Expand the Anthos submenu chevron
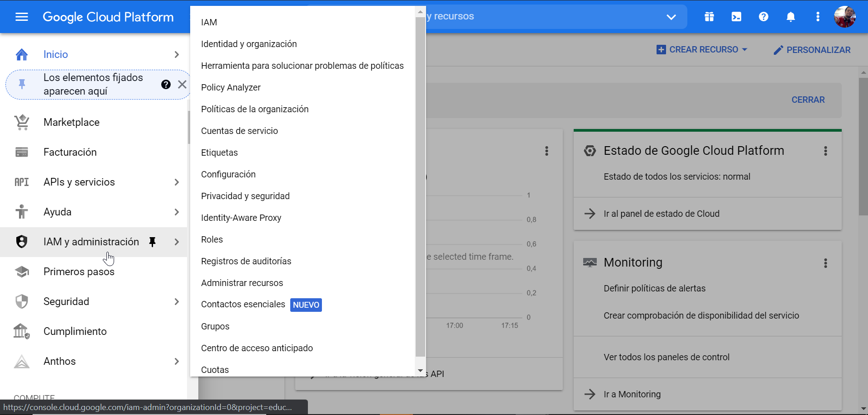 177,361
